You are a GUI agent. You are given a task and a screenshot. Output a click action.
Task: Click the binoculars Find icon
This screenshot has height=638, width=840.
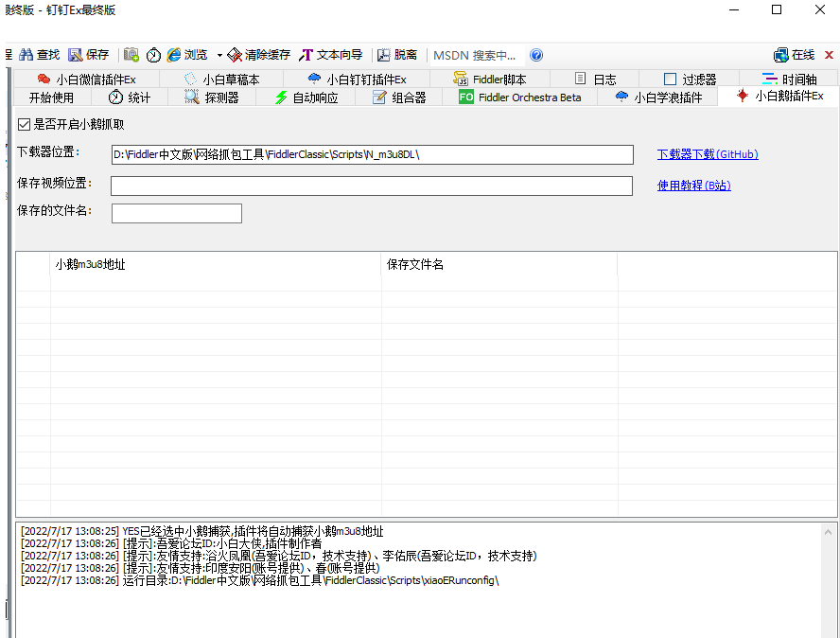pyautogui.click(x=26, y=55)
